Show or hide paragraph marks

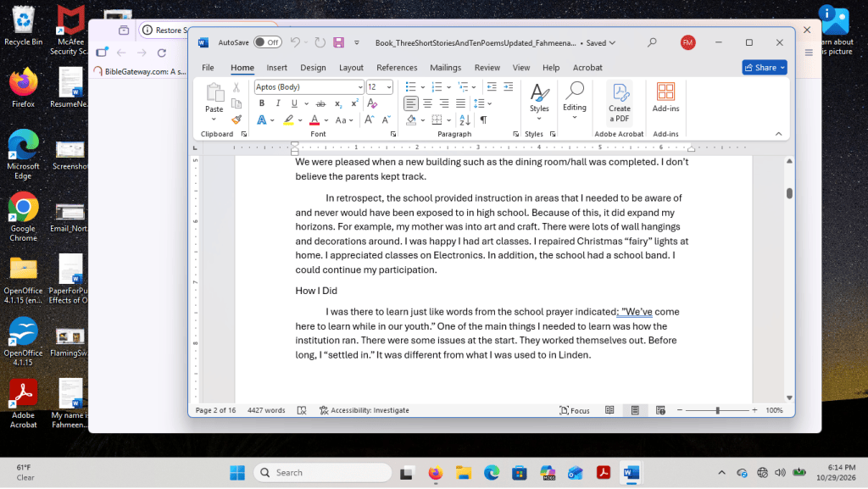pyautogui.click(x=483, y=119)
